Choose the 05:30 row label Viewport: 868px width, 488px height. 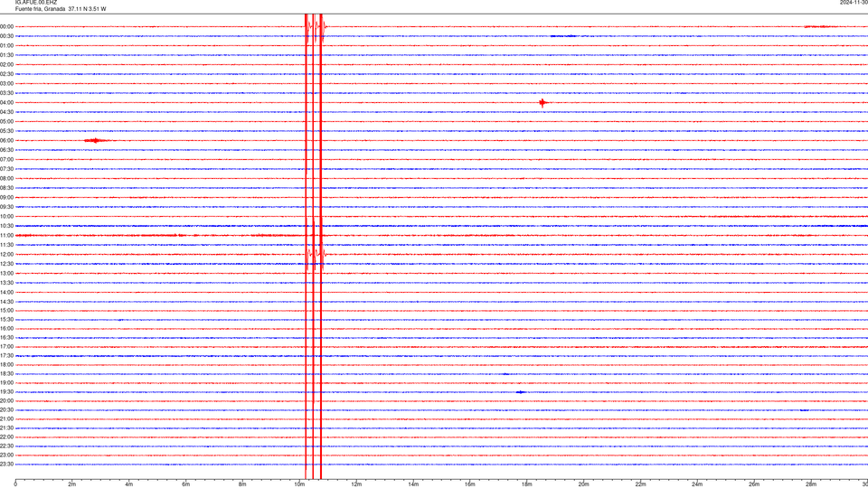pos(6,131)
